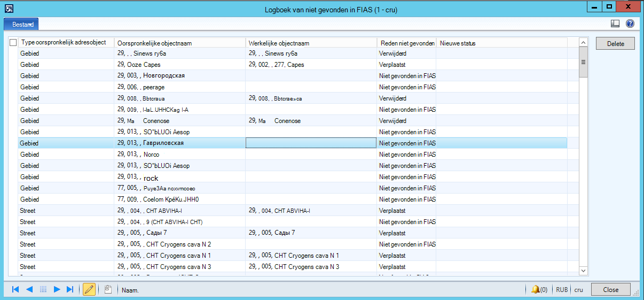This screenshot has height=300, width=644.
Task: Go to the first record
Action: pos(15,289)
